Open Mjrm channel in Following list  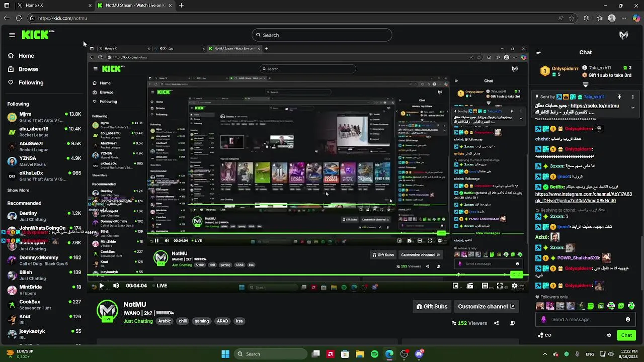[44, 117]
